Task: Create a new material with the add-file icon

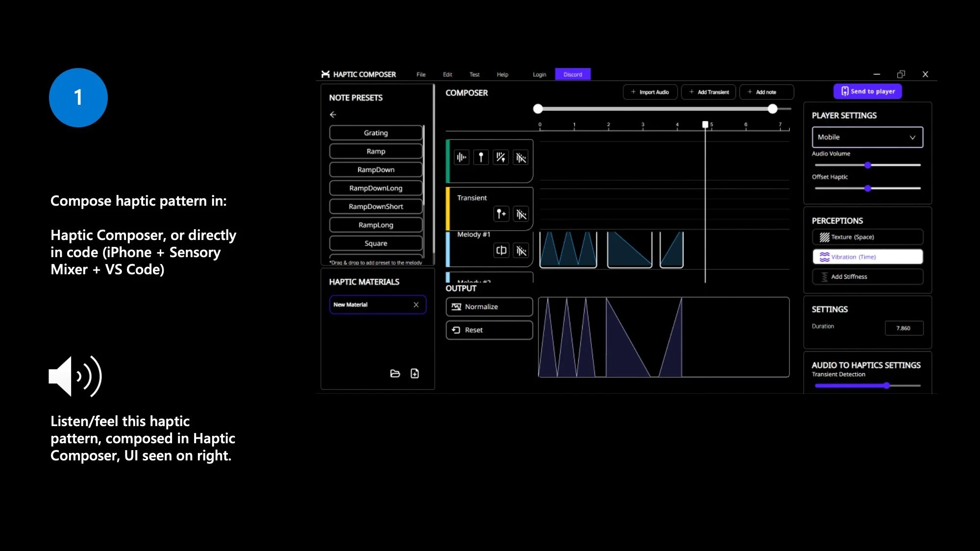Action: [415, 374]
